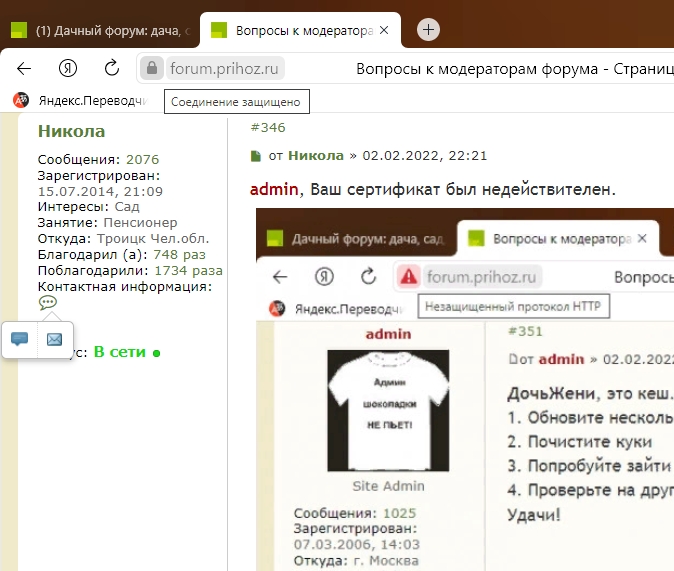Screen dimensions: 674x571
Task: Click the padlock secure-connection icon
Action: [152, 69]
